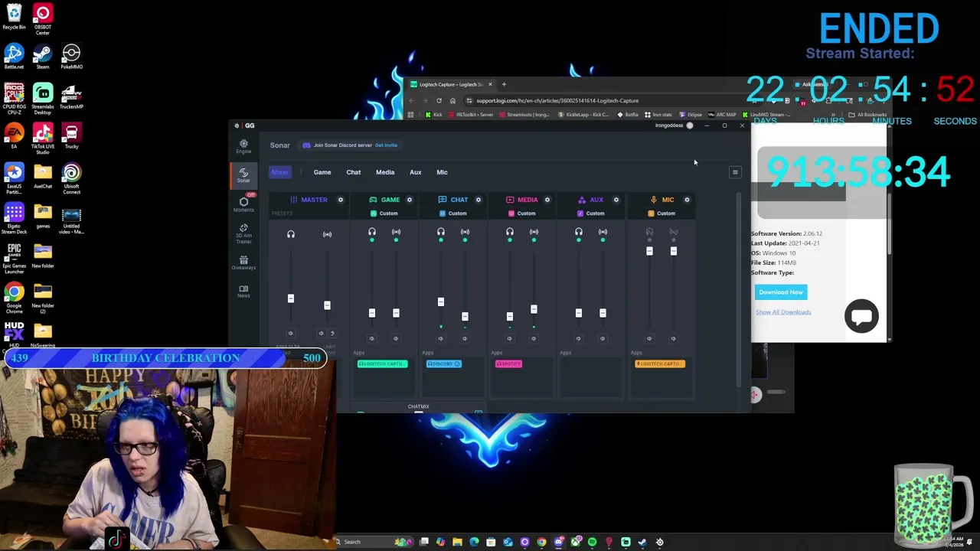
Task: Open CHAT channel settings gear
Action: pyautogui.click(x=479, y=200)
